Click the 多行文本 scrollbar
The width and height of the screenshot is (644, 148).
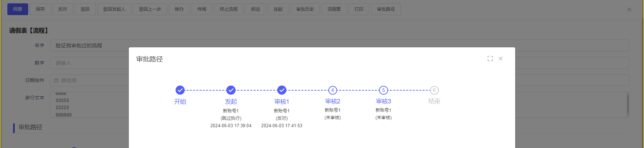pyautogui.click(x=628, y=105)
